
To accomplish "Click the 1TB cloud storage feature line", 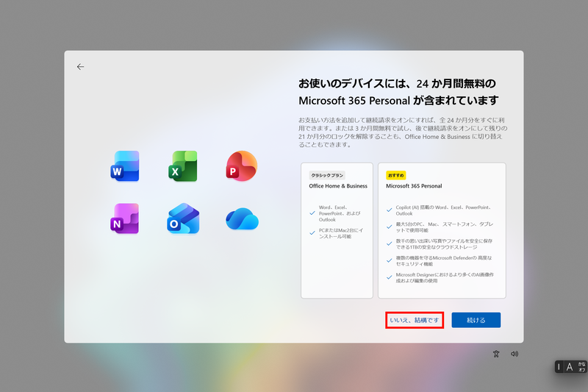I will pos(444,244).
